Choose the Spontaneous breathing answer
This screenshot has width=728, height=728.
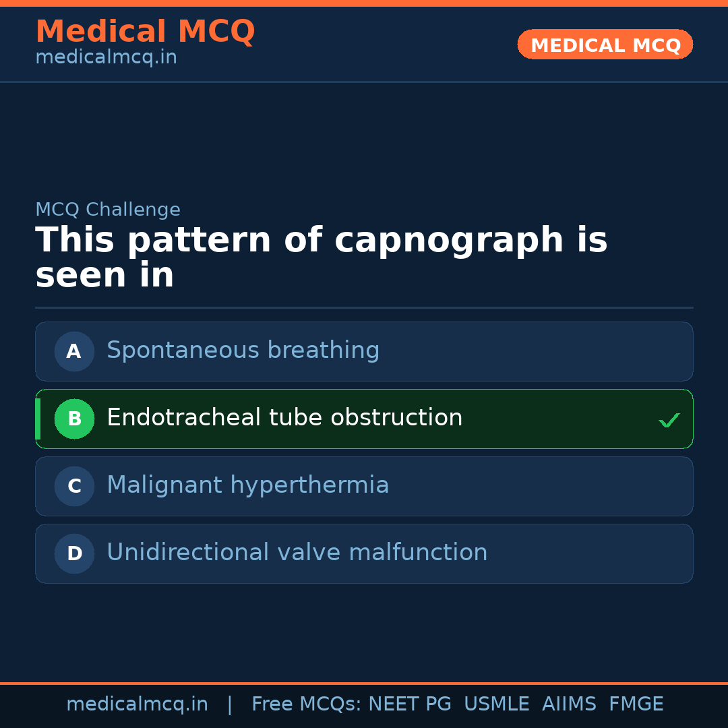click(x=243, y=351)
